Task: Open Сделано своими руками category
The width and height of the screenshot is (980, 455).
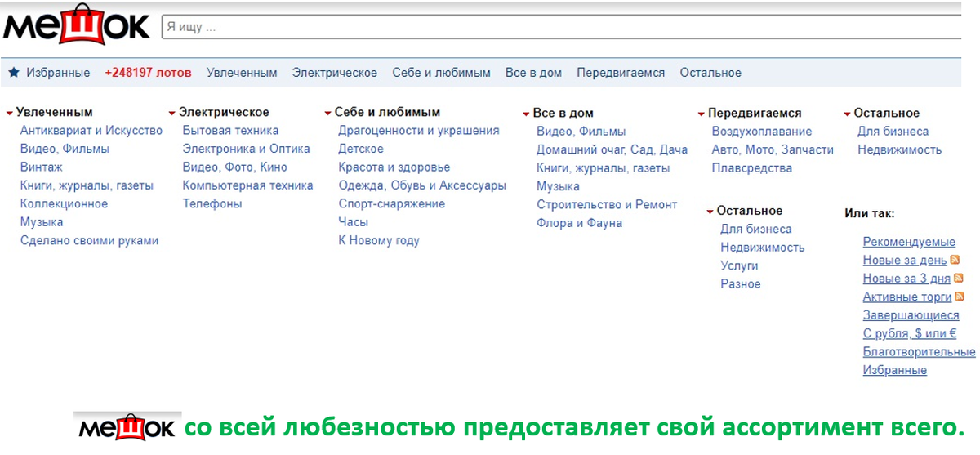Action: 89,240
